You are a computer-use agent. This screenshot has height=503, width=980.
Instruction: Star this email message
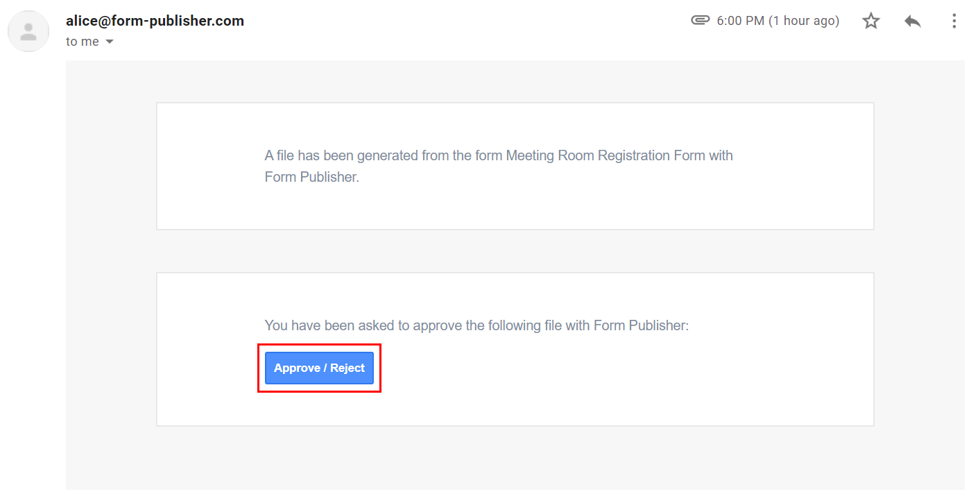871,21
